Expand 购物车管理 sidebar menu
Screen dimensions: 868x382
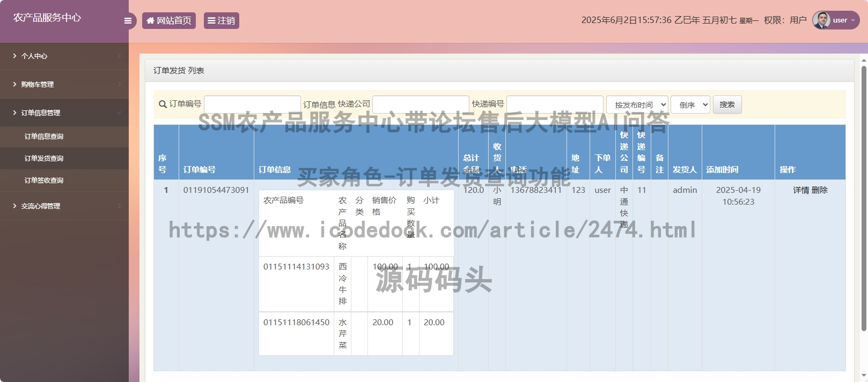tap(64, 84)
